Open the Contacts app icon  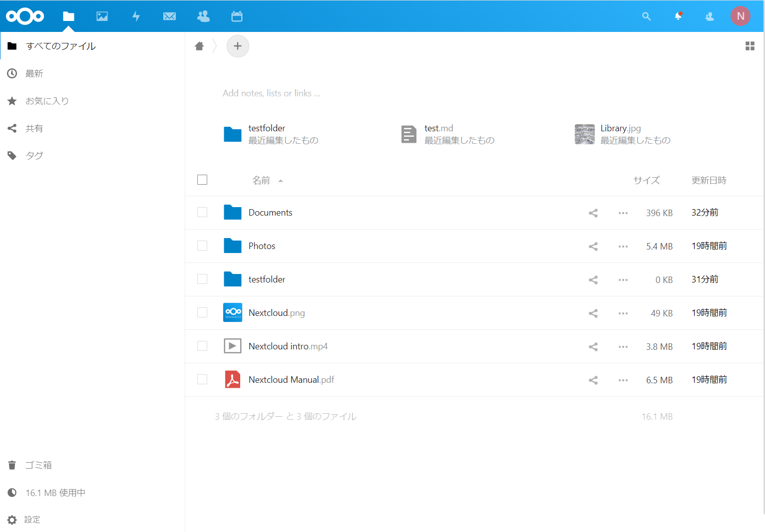point(203,16)
